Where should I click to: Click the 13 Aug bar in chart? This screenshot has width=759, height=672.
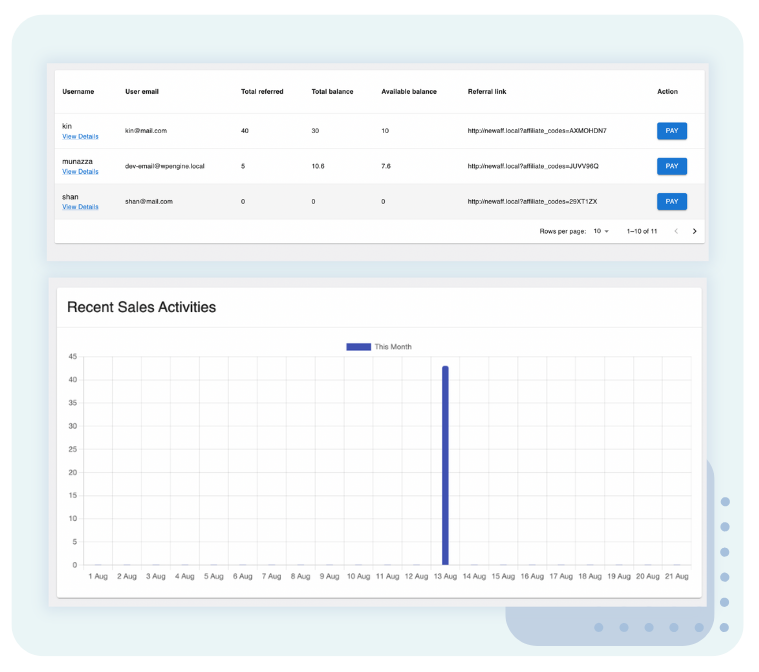445,465
